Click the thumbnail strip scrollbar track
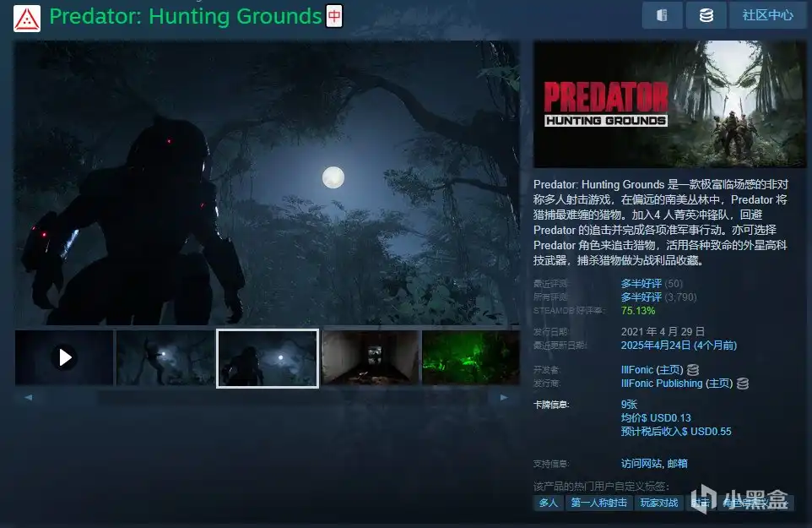The width and height of the screenshot is (812, 528). point(266,397)
